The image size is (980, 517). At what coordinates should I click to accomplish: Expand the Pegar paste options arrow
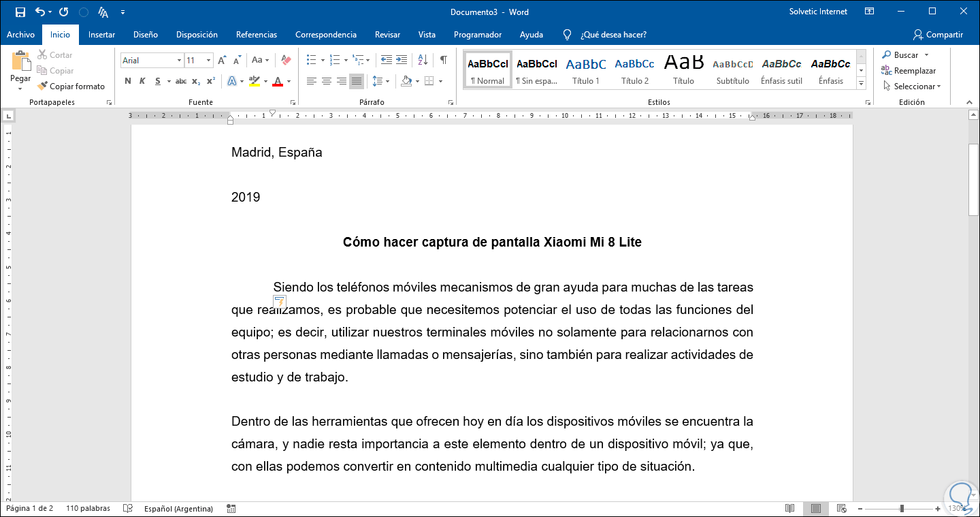(20, 89)
